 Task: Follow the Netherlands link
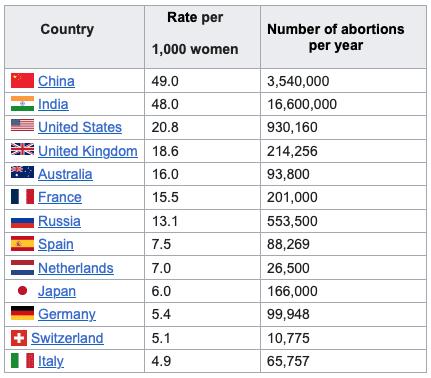(x=76, y=268)
